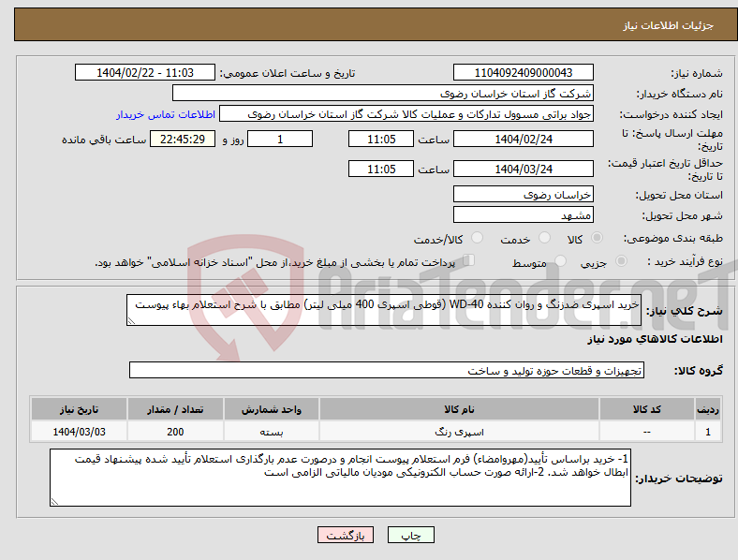Click the price validity time field 11:05
Image resolution: width=738 pixels, height=560 pixels.
click(381, 169)
